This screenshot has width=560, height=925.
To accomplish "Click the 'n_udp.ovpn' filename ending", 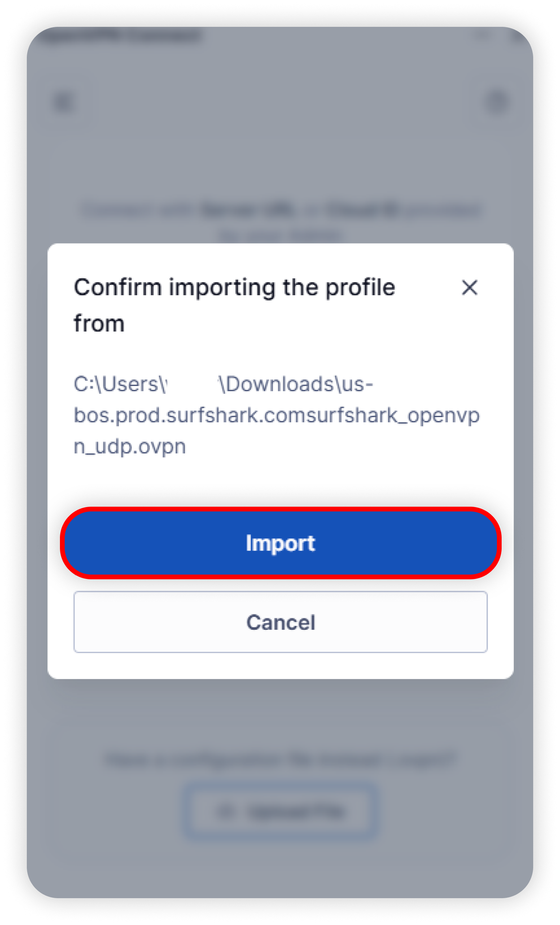I will pos(130,446).
